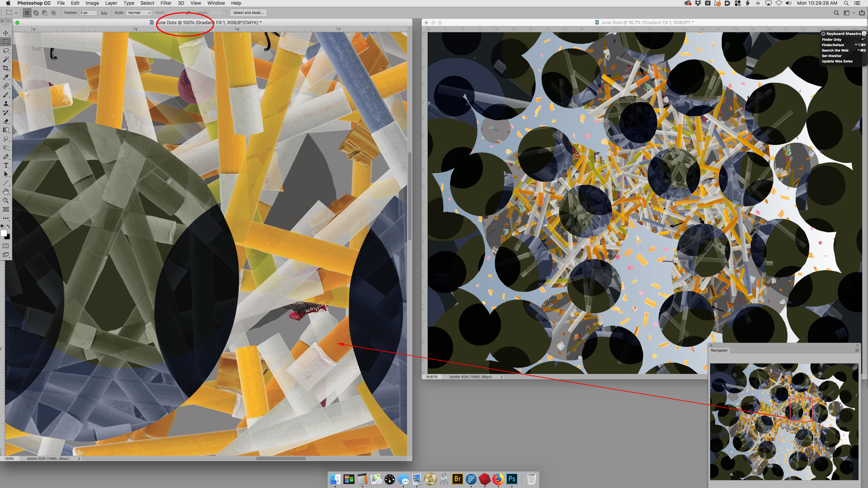The image size is (868, 488).
Task: Toggle Quick Mask mode
Action: pyautogui.click(x=6, y=246)
